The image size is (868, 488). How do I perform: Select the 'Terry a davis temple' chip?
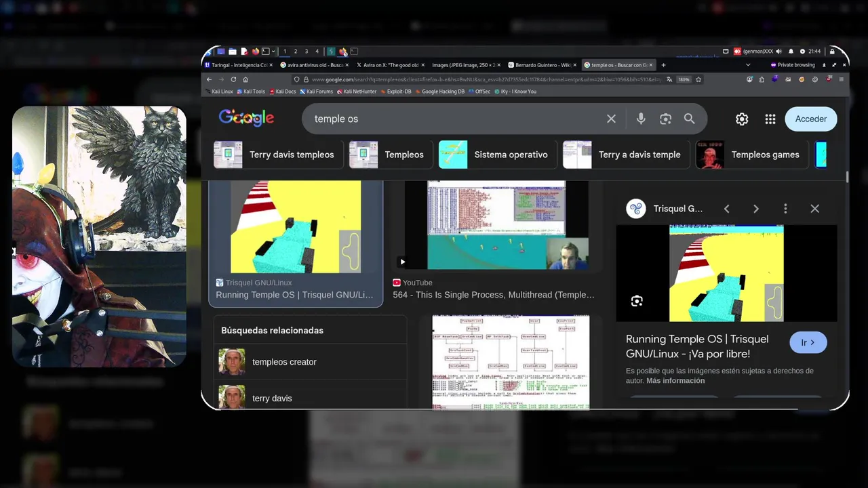click(626, 155)
